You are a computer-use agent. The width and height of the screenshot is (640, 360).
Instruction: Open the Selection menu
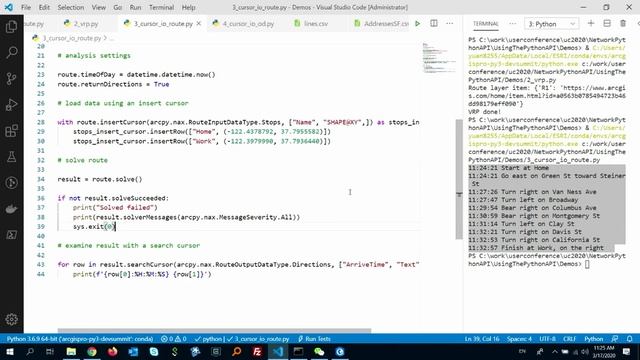[x=71, y=7]
